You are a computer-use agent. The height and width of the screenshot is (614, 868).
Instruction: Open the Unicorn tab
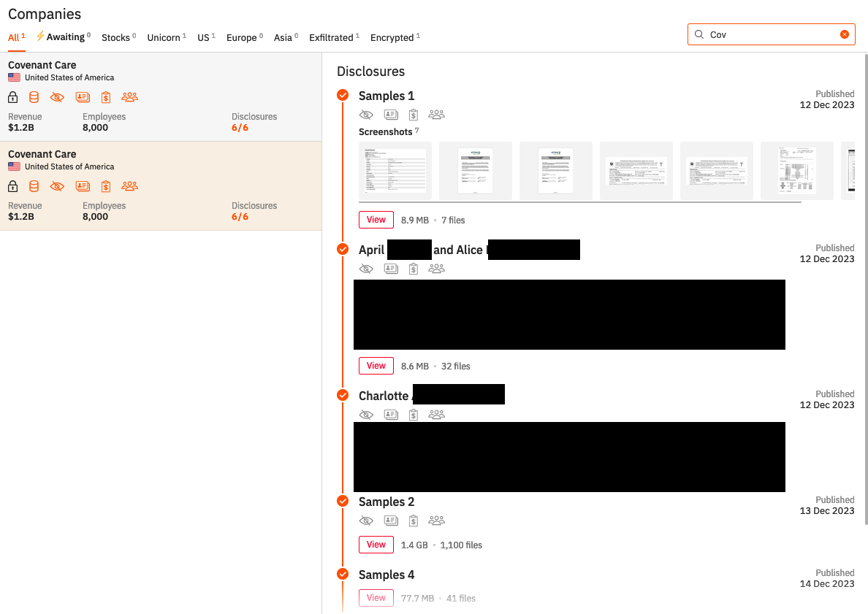[x=167, y=37]
